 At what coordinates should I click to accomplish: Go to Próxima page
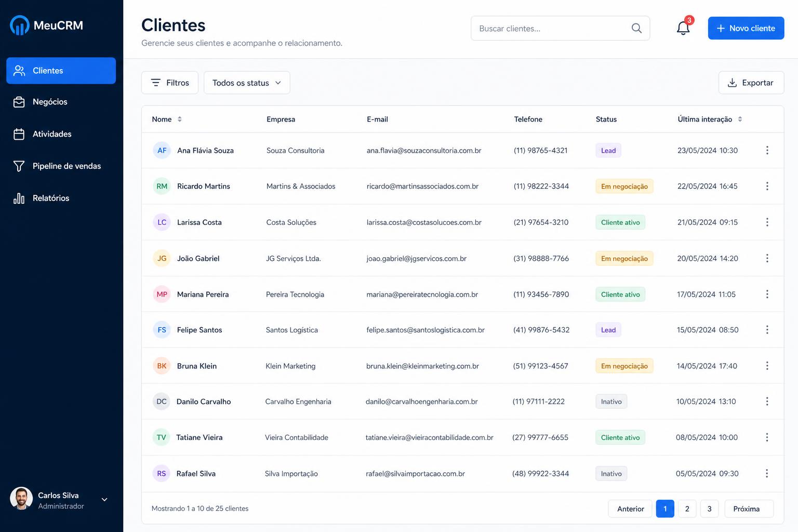tap(749, 509)
